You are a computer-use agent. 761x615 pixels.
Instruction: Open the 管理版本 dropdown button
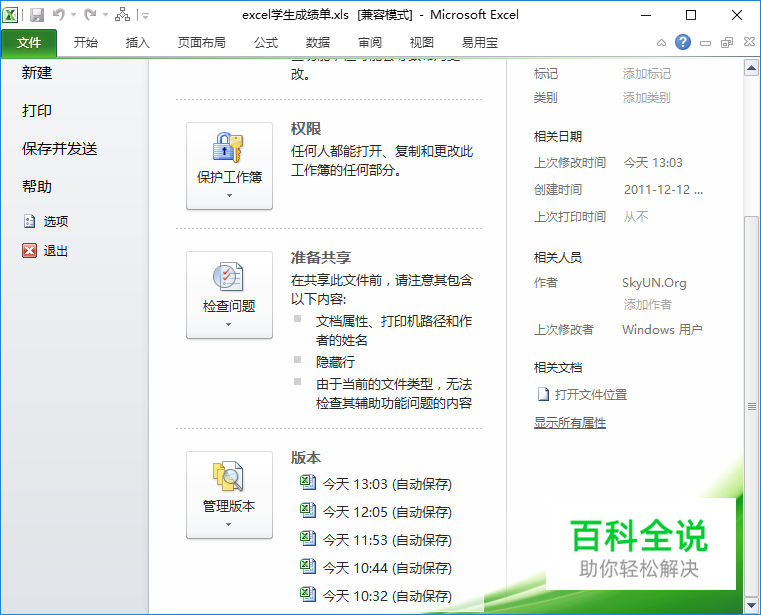pyautogui.click(x=229, y=495)
